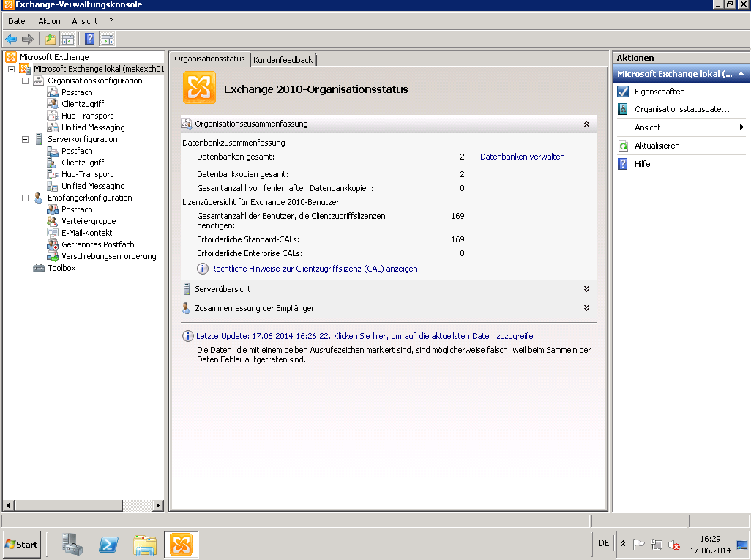Click Eigenschaften in the Aktionen pane

pos(660,92)
